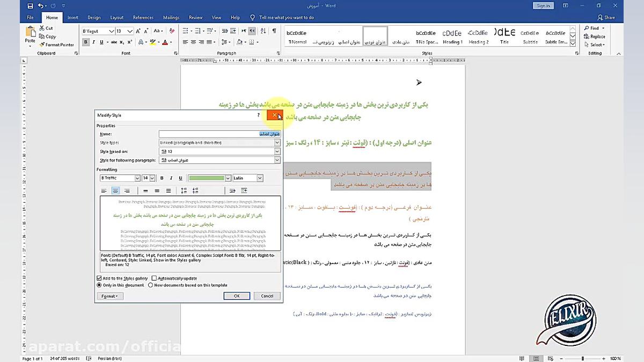The image size is (644, 362).
Task: Click the Increase Font Size icon in ribbon
Action: [137, 31]
